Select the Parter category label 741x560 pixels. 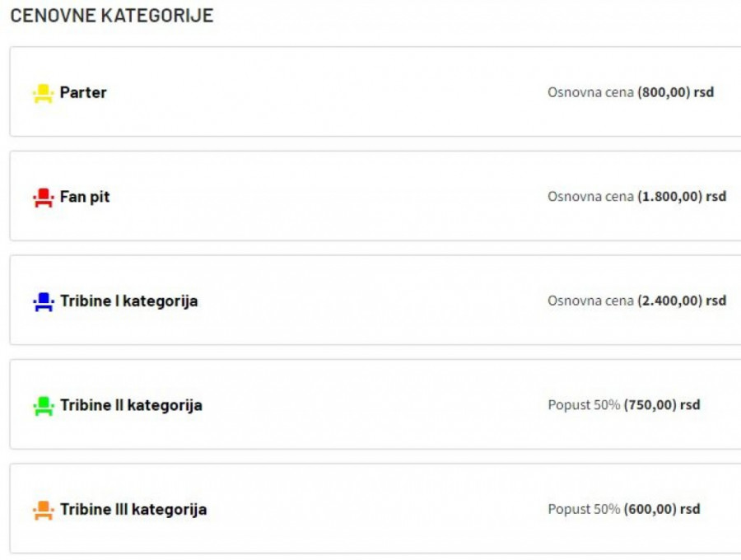pyautogui.click(x=83, y=93)
